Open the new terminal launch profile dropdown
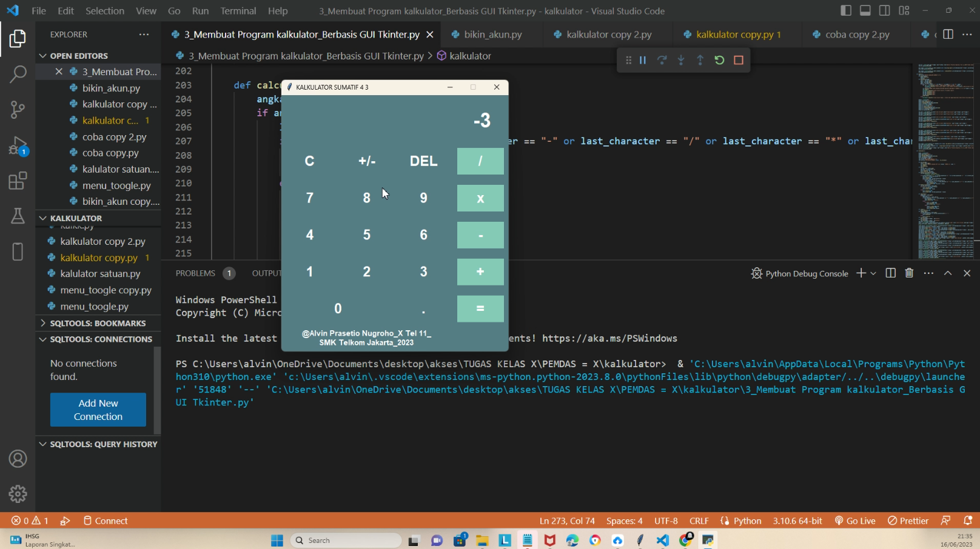980x549 pixels. [873, 273]
